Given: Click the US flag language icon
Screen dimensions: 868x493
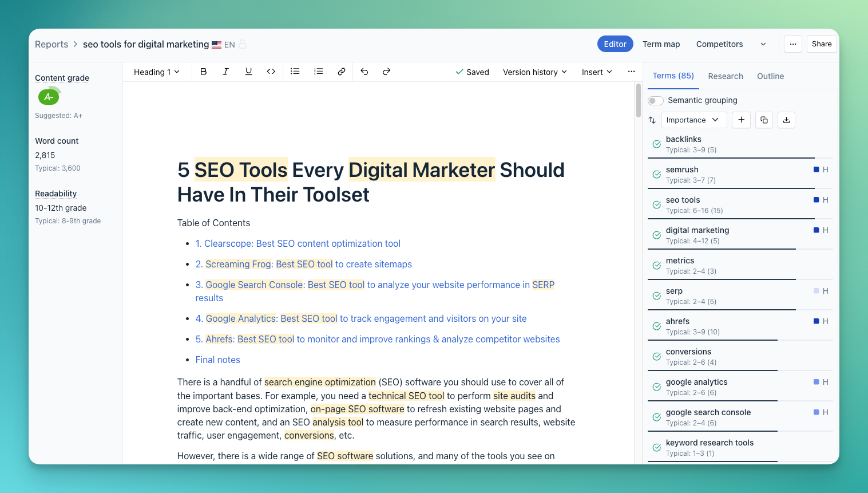Looking at the screenshot, I should (x=216, y=45).
